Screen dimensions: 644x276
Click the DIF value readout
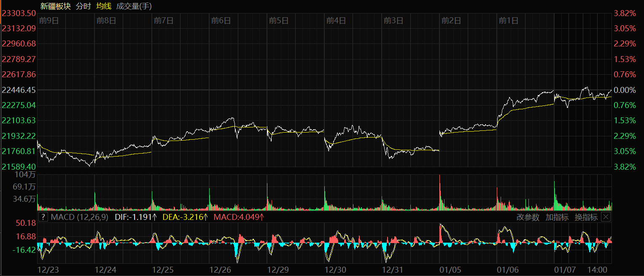pos(136,217)
